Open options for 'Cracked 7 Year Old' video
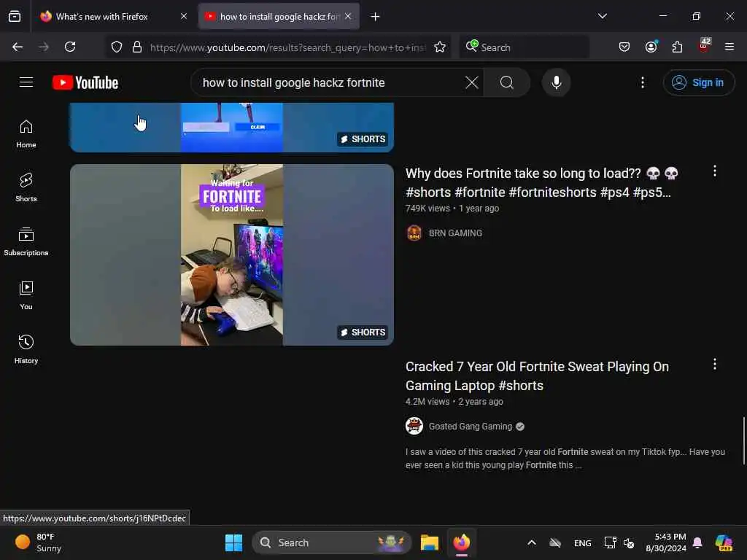Viewport: 747px width, 560px height. pyautogui.click(x=715, y=365)
